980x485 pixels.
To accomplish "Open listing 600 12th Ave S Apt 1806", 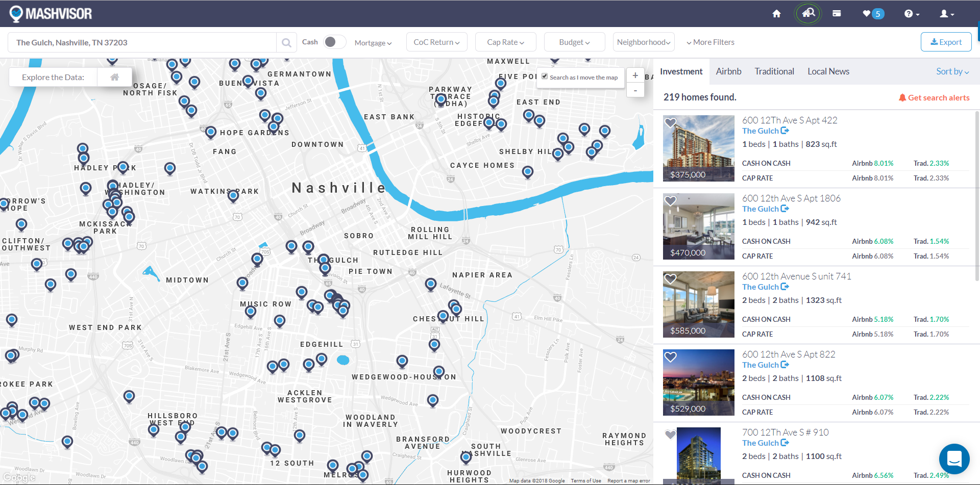I will click(x=791, y=198).
